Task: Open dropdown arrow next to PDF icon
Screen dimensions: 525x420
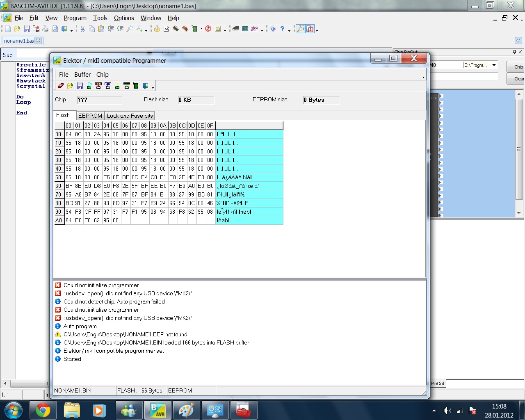Action: click(x=317, y=30)
